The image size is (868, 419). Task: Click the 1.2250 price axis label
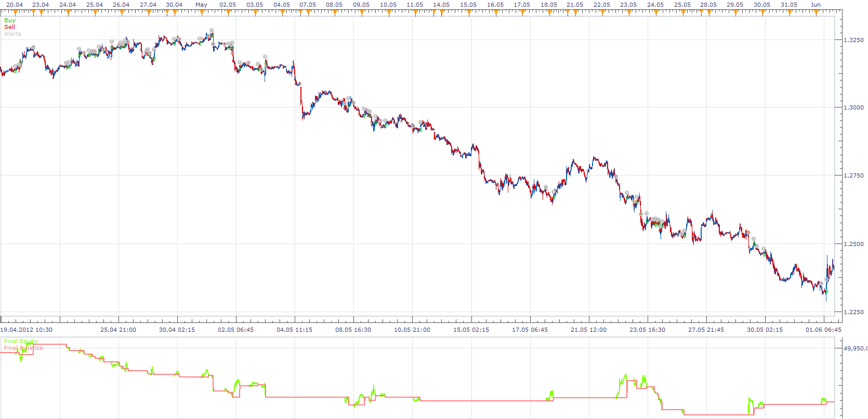click(853, 312)
